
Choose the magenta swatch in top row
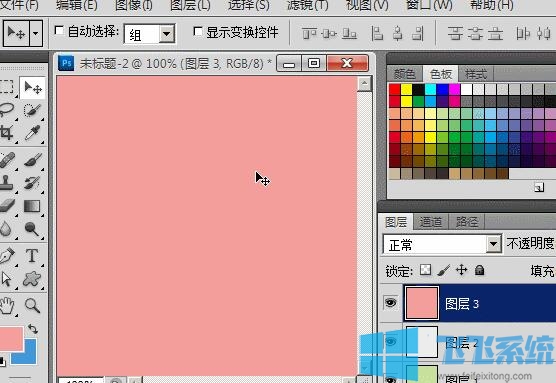455,89
